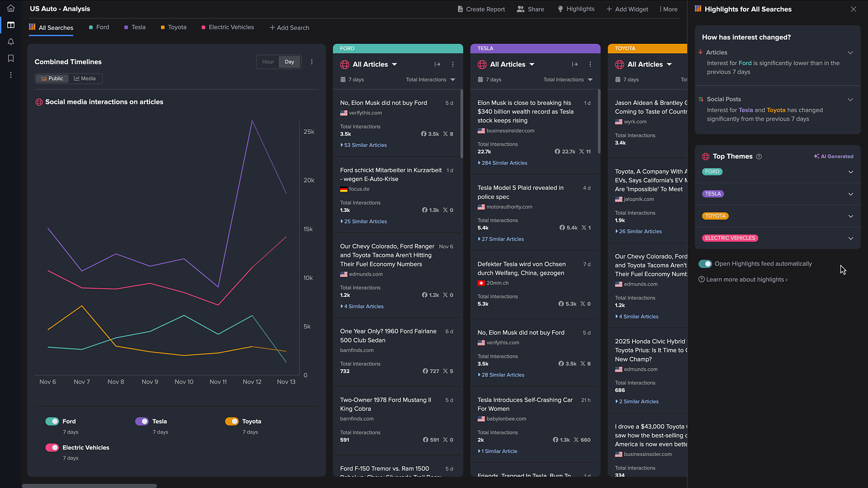868x488 pixels.
Task: Switch timeline granularity to Hour
Action: [268, 62]
